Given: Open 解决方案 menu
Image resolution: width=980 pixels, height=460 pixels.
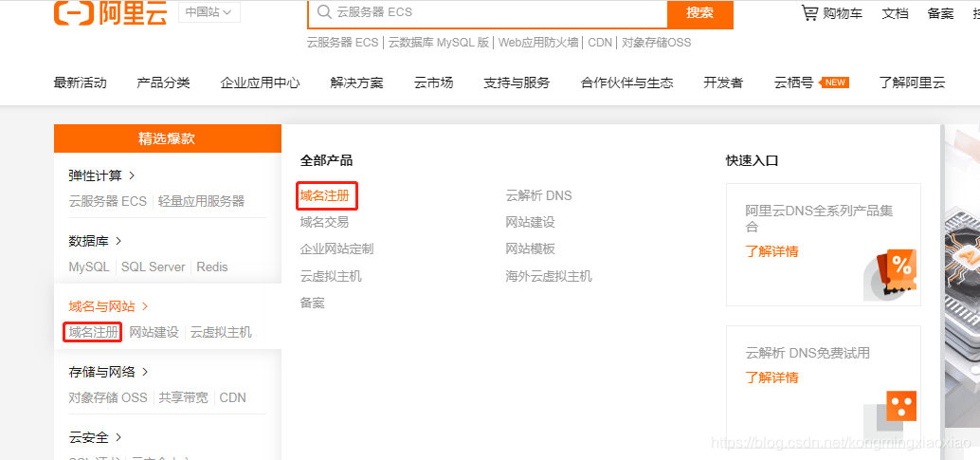Looking at the screenshot, I should pos(357,83).
